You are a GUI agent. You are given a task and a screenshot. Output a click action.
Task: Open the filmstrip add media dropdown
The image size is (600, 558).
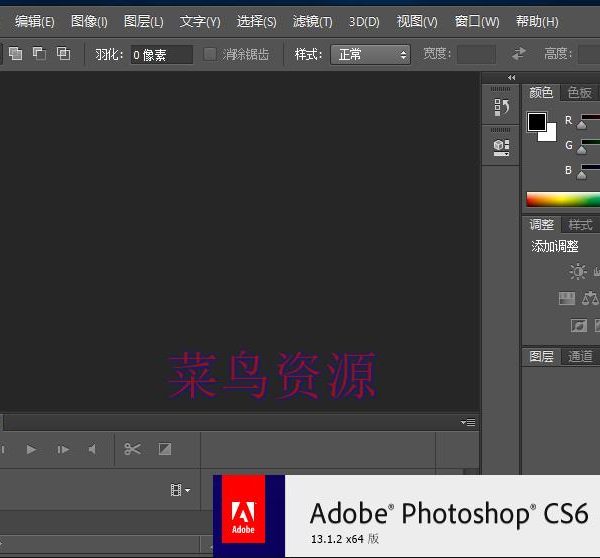[x=180, y=490]
